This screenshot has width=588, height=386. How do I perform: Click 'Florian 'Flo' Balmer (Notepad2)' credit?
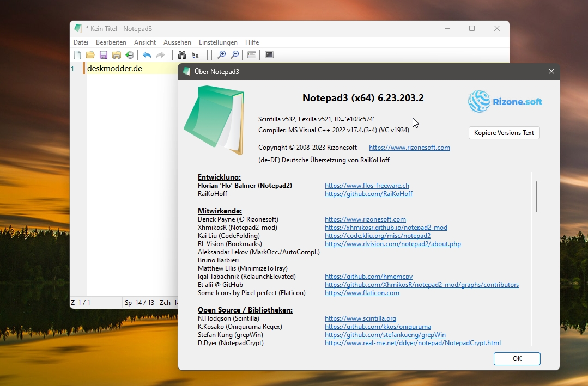click(245, 186)
